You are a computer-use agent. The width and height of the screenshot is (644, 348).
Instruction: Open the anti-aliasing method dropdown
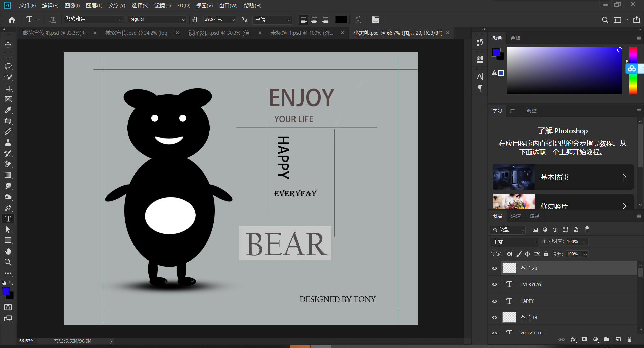pos(273,20)
